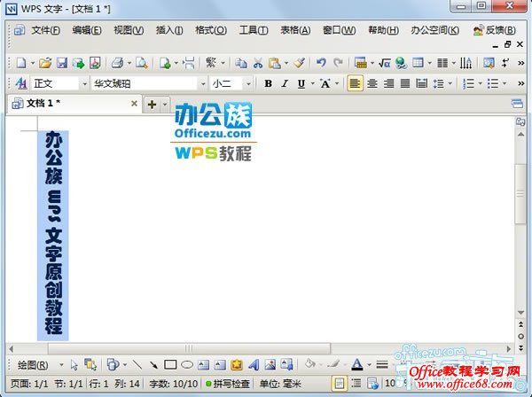Open the 插入(I) menu
532x397 pixels.
click(x=169, y=30)
